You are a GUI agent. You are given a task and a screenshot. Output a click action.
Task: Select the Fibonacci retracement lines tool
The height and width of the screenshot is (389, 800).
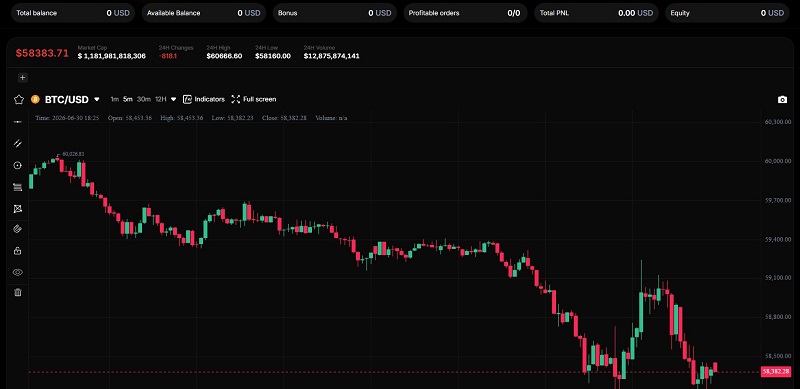18,187
